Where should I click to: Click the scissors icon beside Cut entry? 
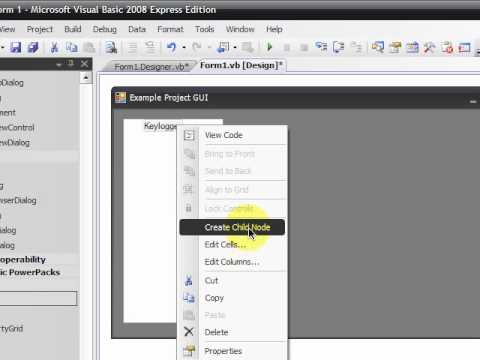point(189,281)
